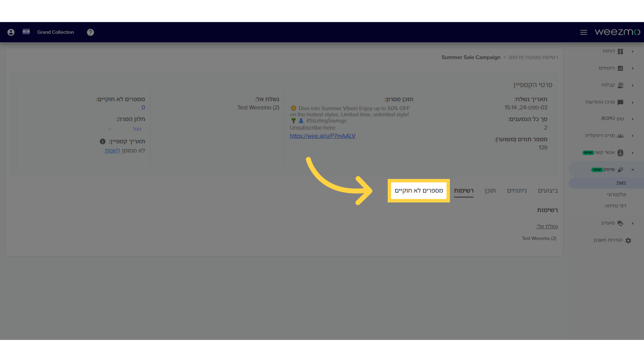
Task: Click the NEW! badge beside אנשי קשר
Action: 588,153
